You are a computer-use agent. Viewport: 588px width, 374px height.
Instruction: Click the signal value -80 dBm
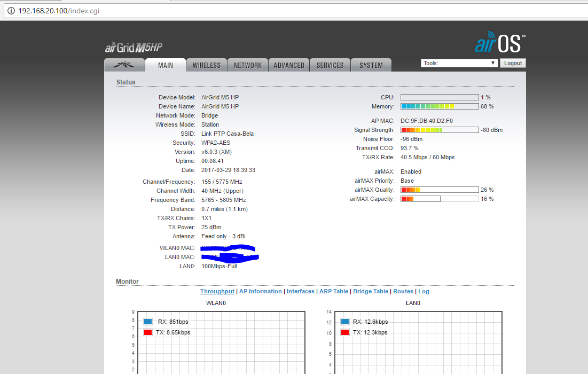492,130
